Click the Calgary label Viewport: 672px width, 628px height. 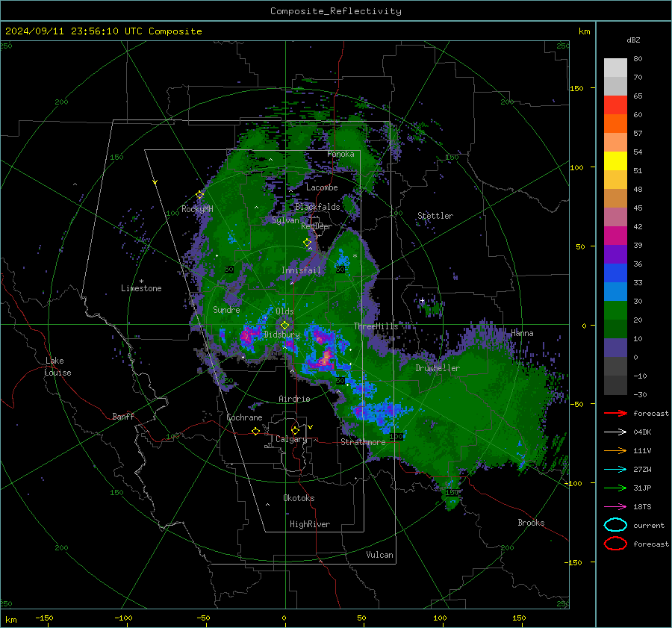[x=291, y=439]
